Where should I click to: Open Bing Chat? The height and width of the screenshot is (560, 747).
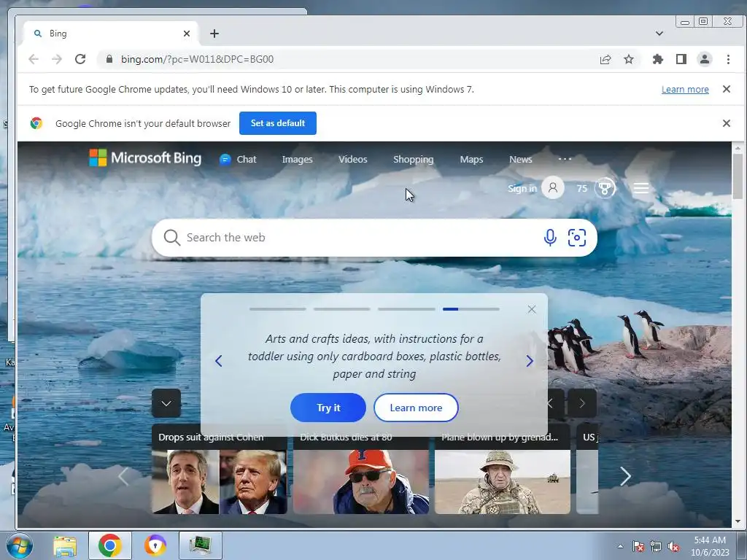click(238, 160)
